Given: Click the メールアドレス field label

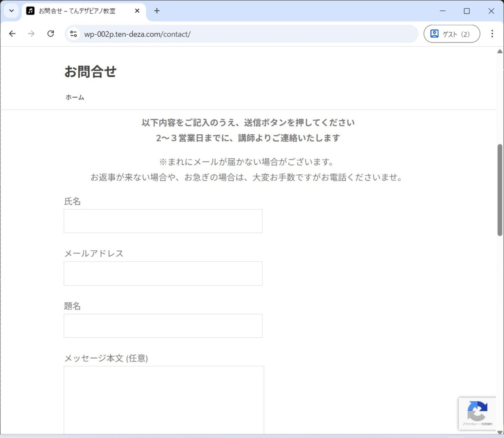Looking at the screenshot, I should click(x=94, y=253).
